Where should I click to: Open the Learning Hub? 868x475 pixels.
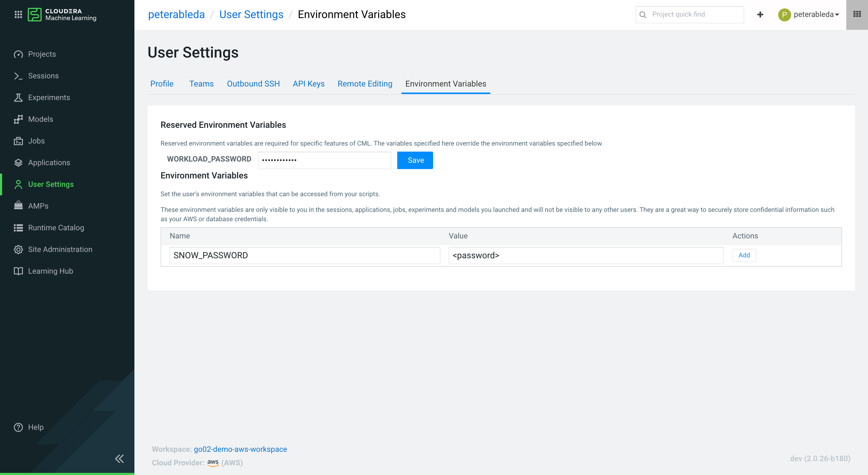pyautogui.click(x=51, y=271)
